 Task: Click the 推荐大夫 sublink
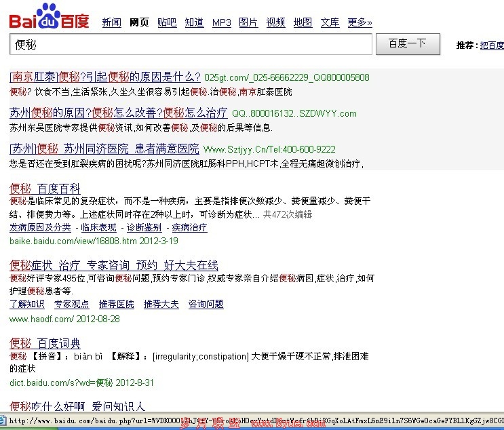point(161,304)
